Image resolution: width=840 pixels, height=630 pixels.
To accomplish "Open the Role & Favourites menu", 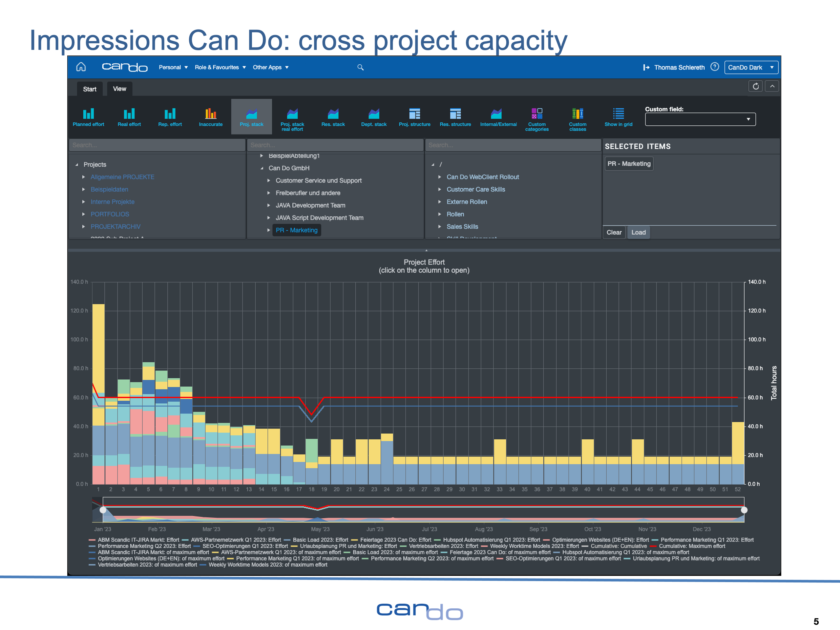I will [x=220, y=67].
